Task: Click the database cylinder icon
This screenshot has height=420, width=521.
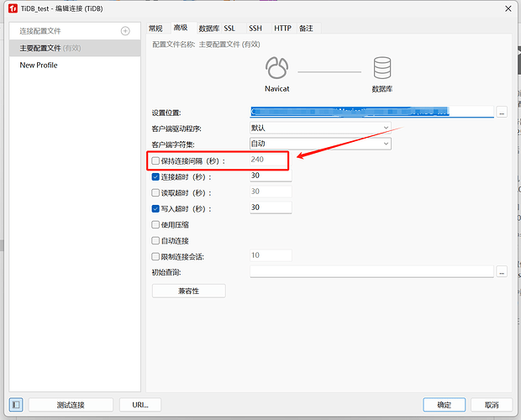Action: 382,68
